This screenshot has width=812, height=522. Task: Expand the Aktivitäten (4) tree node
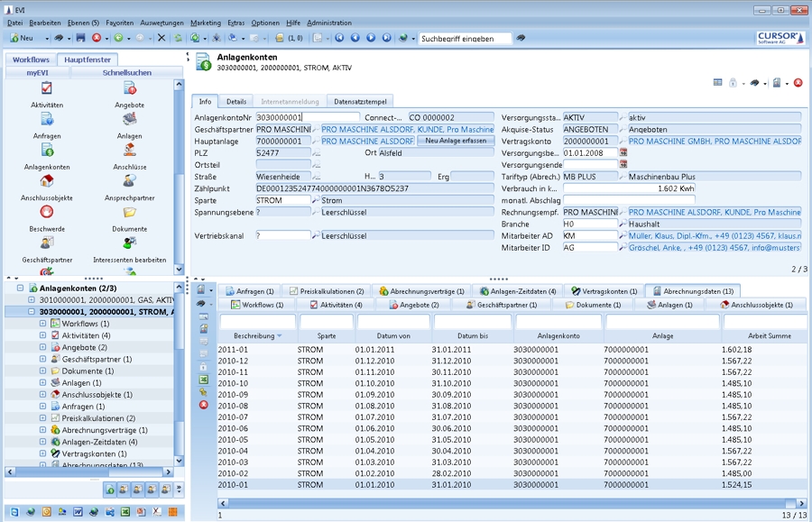42,335
